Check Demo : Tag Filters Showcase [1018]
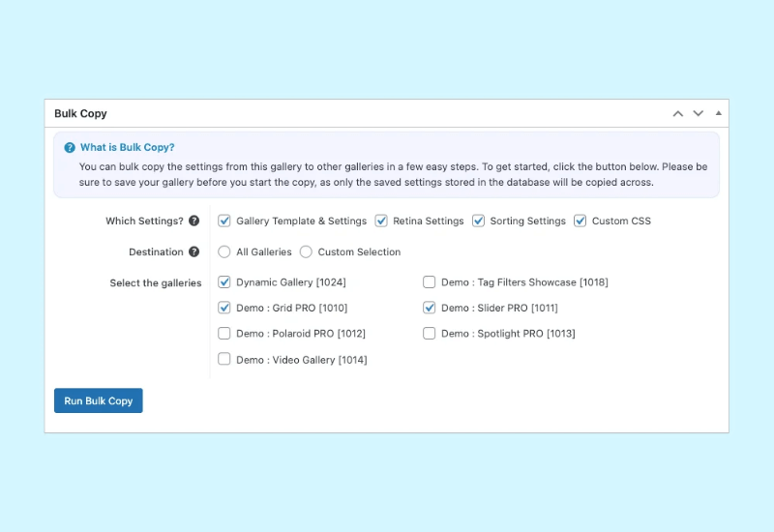This screenshot has width=774, height=532. (430, 282)
